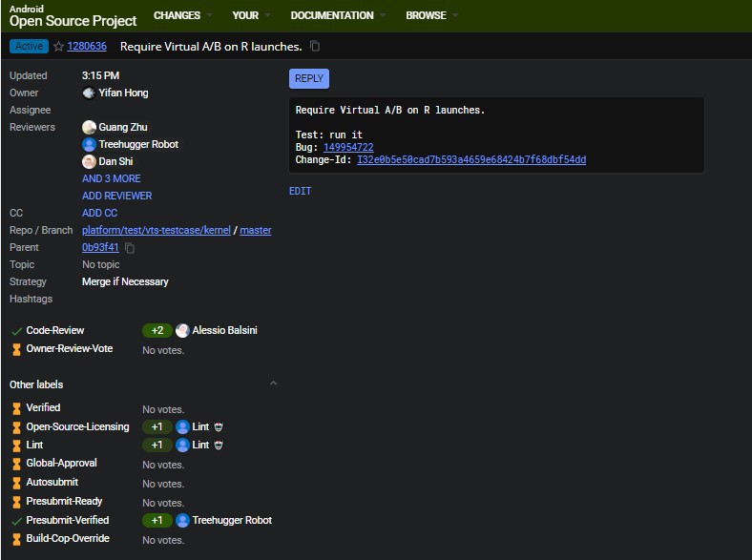Click Open-Source-Licensing +1 vote chip

pos(157,426)
